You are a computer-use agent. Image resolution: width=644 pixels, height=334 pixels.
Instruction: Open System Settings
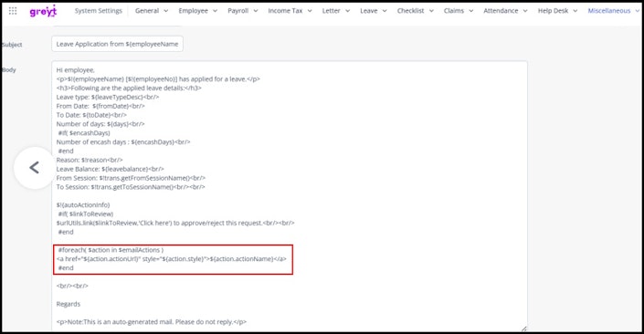(x=98, y=11)
